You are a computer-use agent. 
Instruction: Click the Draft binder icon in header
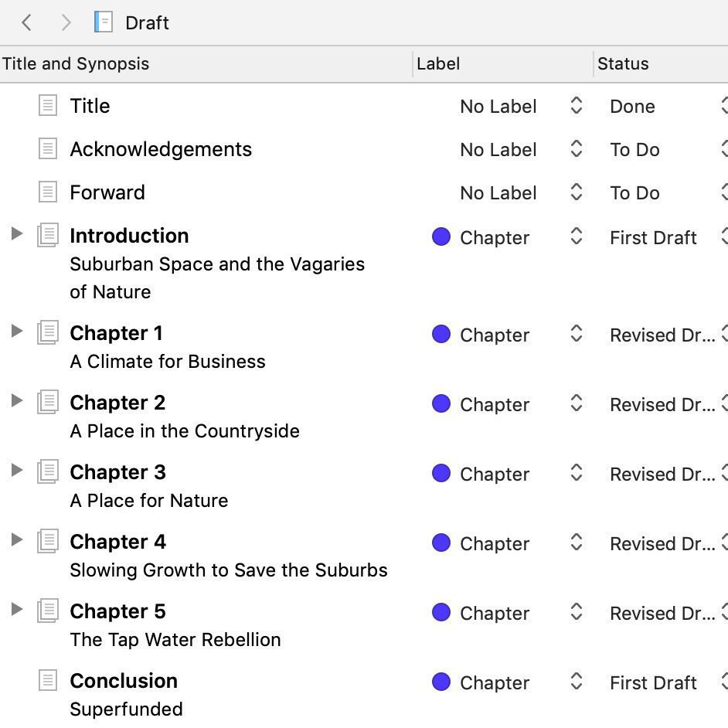coord(103,22)
